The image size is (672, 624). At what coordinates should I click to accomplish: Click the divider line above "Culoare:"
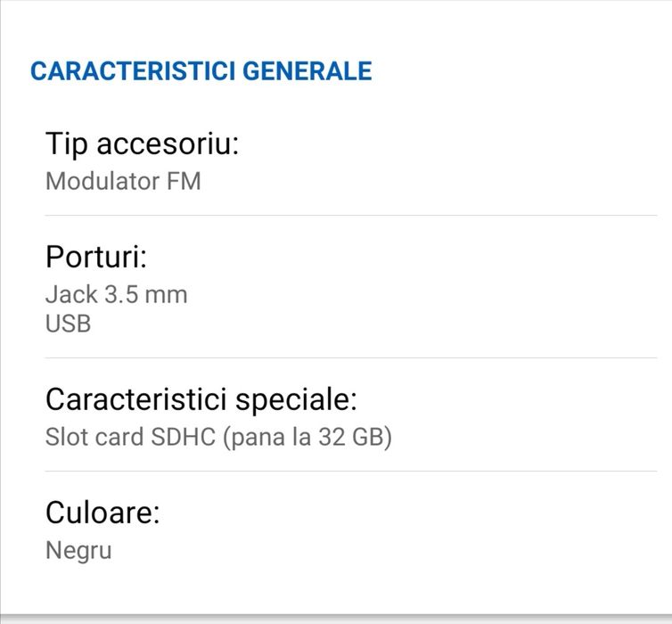351,471
